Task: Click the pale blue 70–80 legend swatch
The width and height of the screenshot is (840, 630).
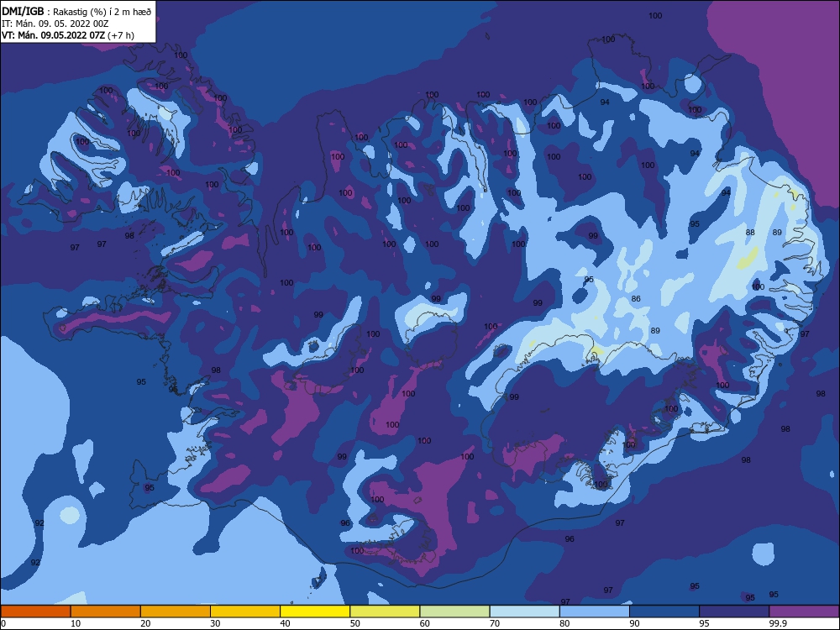Action: (524, 612)
